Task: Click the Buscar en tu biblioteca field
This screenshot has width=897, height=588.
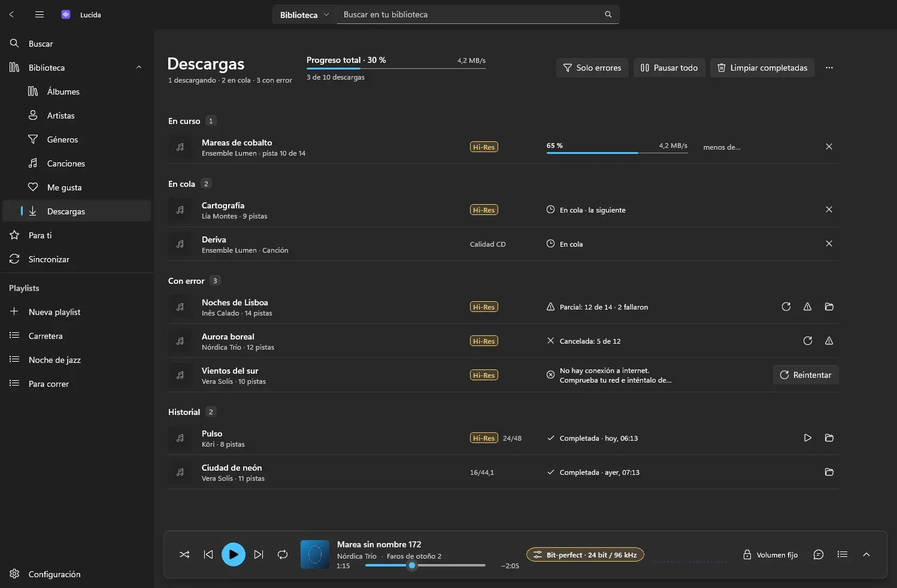Action: coord(478,14)
